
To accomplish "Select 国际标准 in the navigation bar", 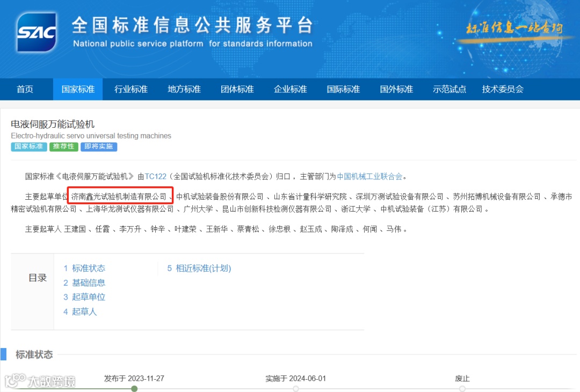I will pyautogui.click(x=343, y=89).
